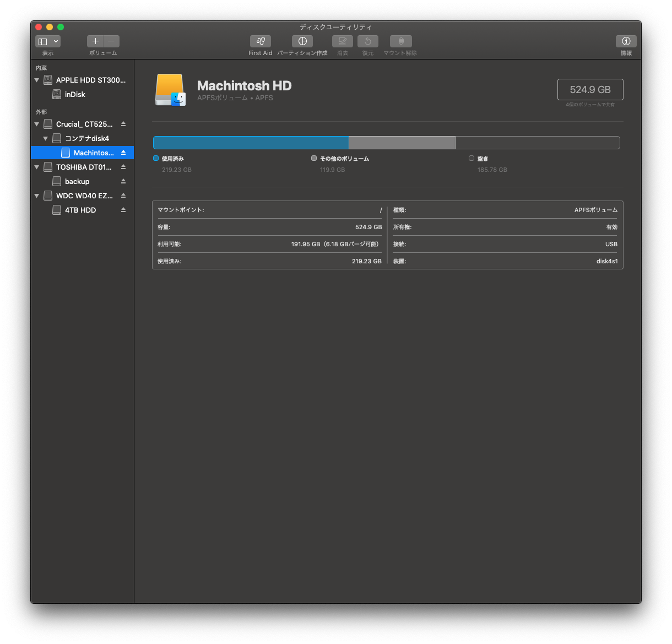Click the マウントポイント row
672x644 pixels.
point(270,210)
